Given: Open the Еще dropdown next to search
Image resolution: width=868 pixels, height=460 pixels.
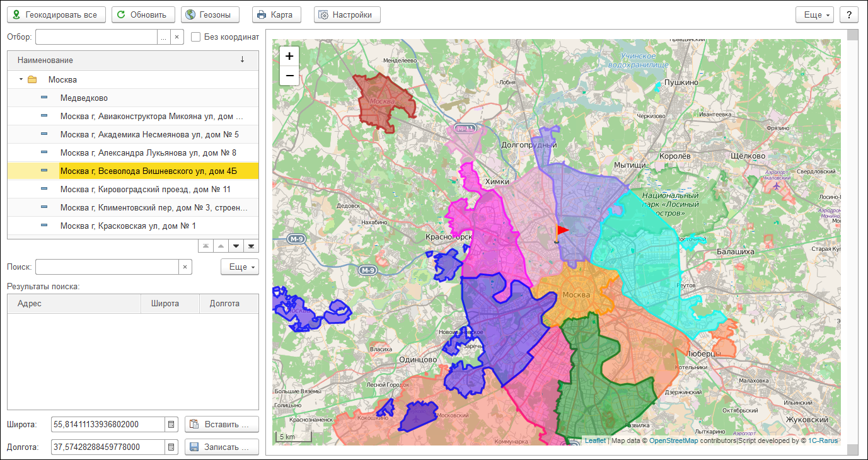Looking at the screenshot, I should click(x=240, y=267).
